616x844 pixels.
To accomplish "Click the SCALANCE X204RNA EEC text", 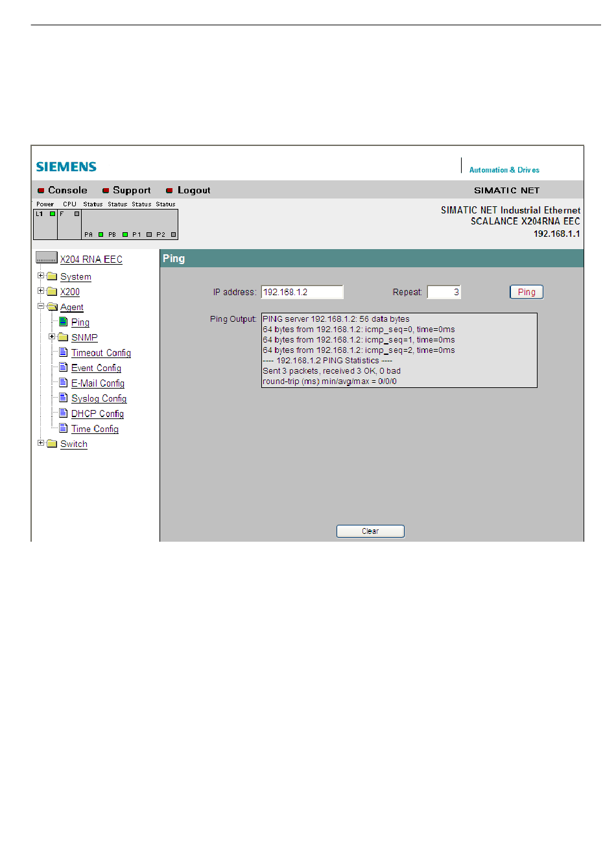I will [525, 221].
